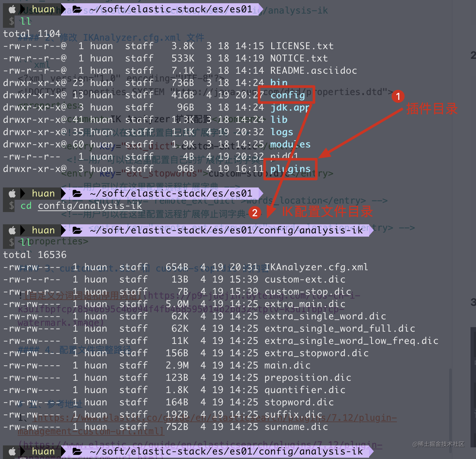Click the main.dic file name
Screen dimensions: 476x459
pyautogui.click(x=287, y=365)
